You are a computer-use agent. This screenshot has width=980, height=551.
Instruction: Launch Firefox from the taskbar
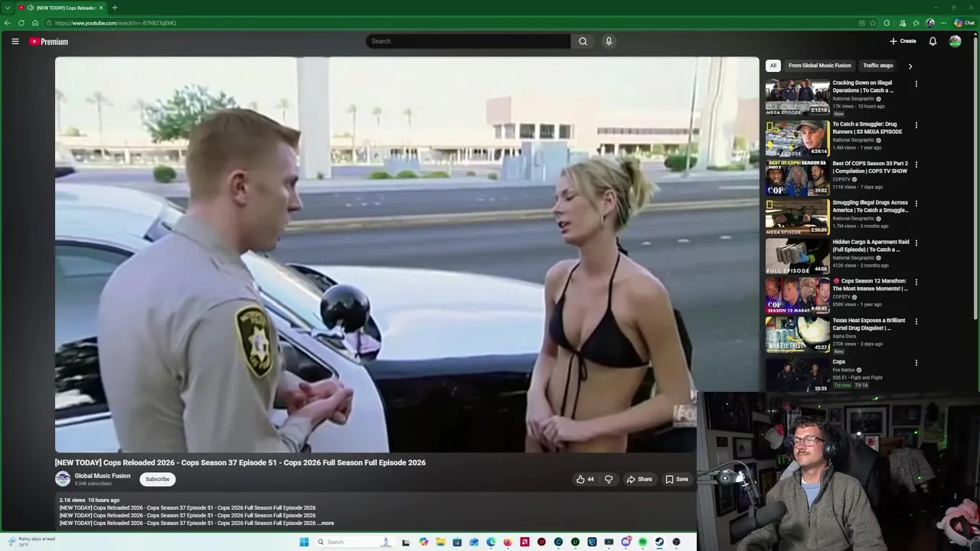pyautogui.click(x=508, y=542)
